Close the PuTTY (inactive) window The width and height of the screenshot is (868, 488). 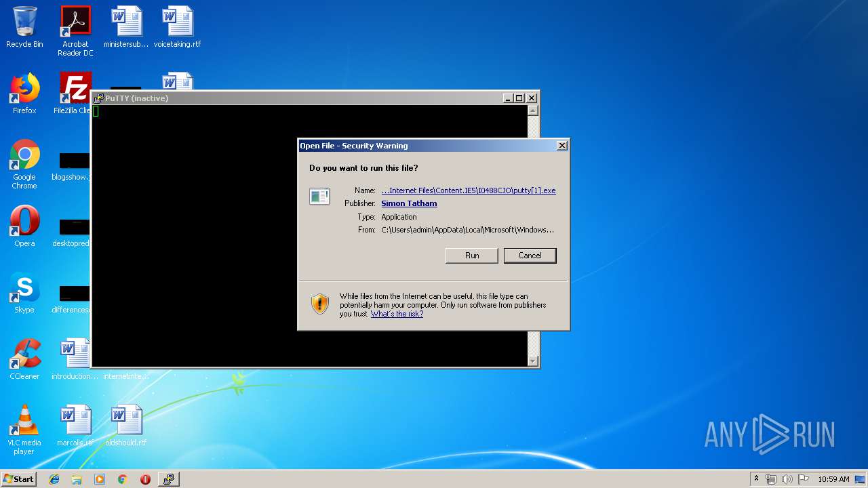coord(531,98)
